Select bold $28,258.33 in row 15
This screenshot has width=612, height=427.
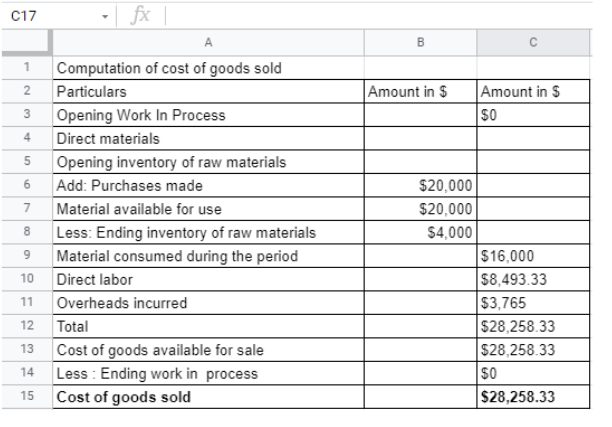533,397
